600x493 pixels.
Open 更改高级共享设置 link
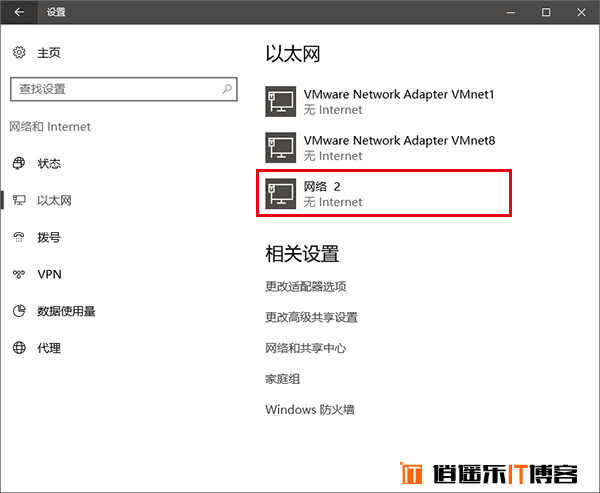(311, 317)
